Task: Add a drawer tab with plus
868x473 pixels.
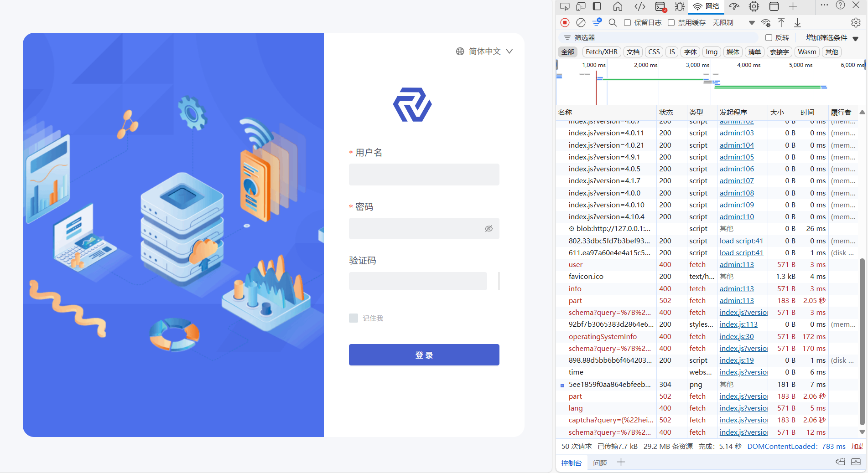Action: pos(621,462)
